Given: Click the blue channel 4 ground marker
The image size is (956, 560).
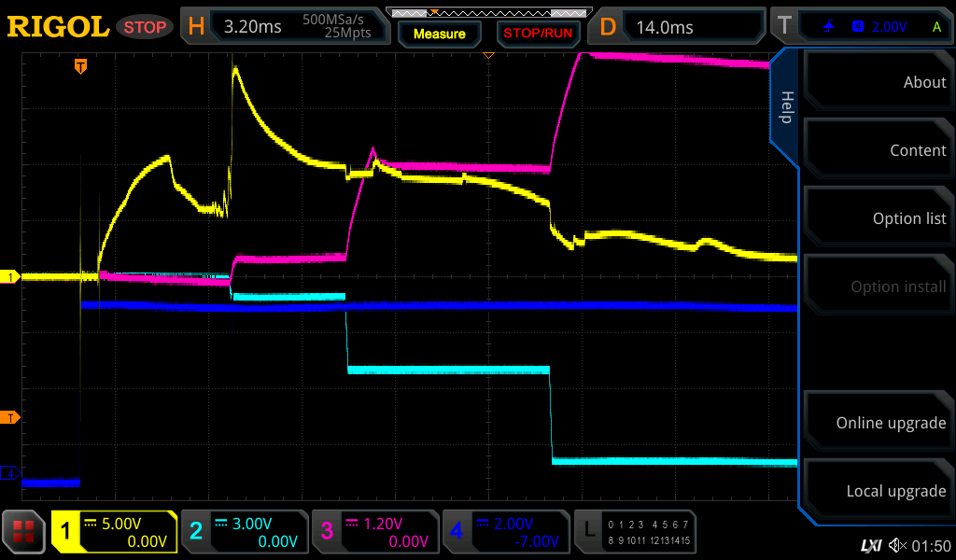Looking at the screenshot, I should [x=11, y=473].
